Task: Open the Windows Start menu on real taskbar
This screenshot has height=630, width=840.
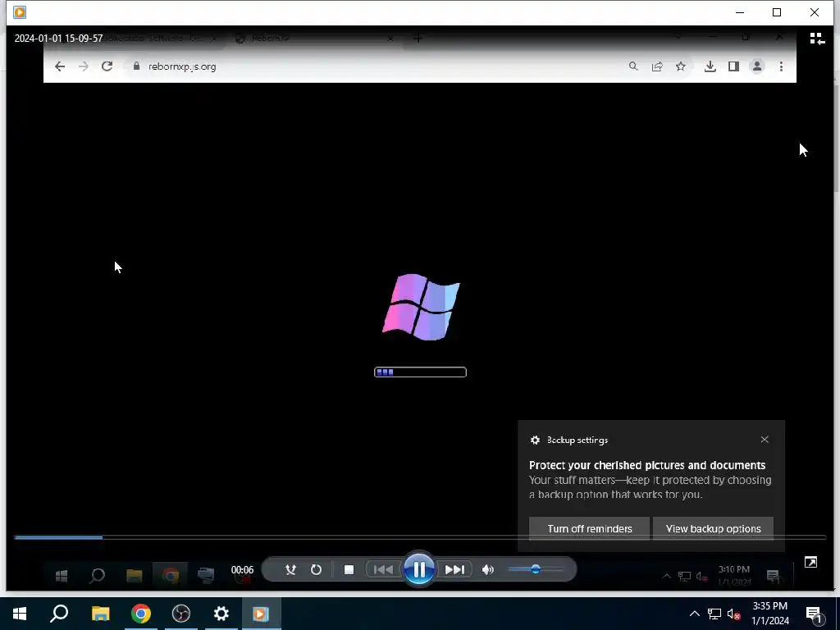Action: pyautogui.click(x=20, y=614)
